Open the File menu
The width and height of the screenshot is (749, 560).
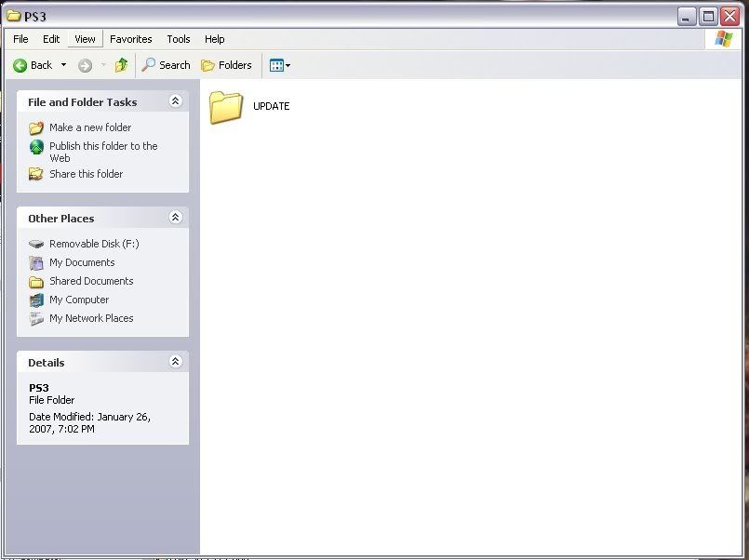point(20,39)
